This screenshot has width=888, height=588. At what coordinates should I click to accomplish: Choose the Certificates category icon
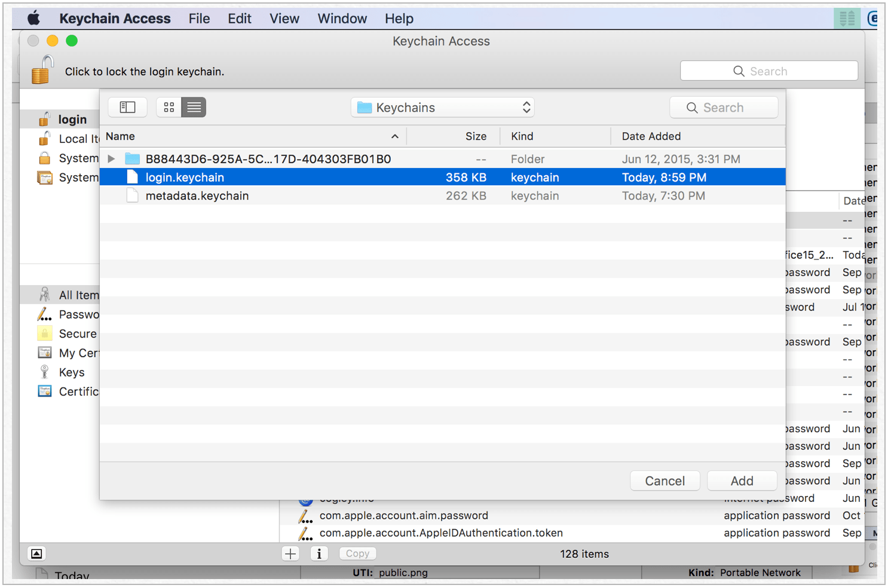(x=44, y=391)
